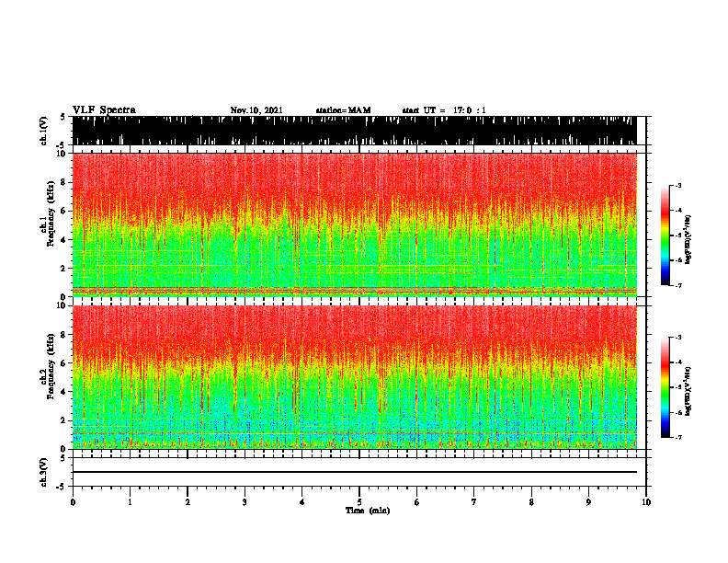Click the "5" tick on the time axis
This screenshot has height=563, width=728.
click(359, 502)
